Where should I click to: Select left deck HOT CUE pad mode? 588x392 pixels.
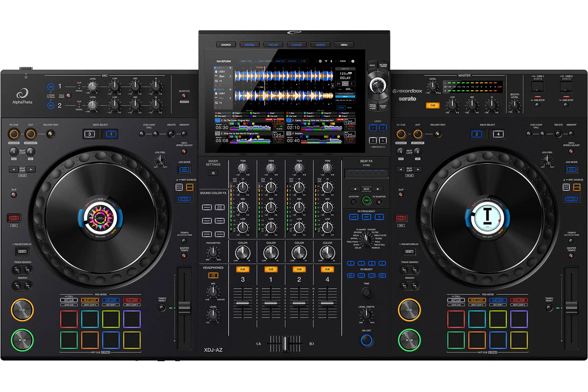click(69, 300)
